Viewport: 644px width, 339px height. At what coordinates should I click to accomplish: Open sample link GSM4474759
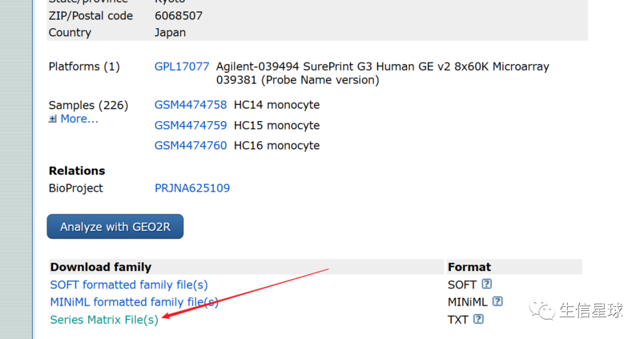click(190, 125)
